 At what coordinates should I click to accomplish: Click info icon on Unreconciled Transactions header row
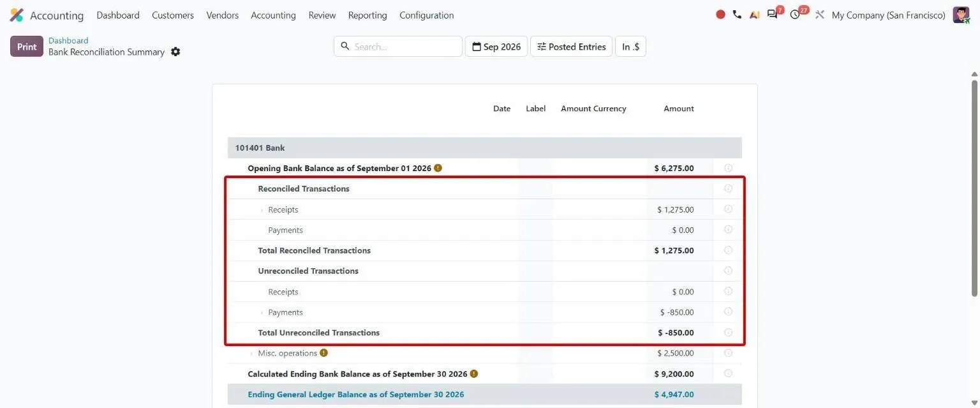(729, 271)
